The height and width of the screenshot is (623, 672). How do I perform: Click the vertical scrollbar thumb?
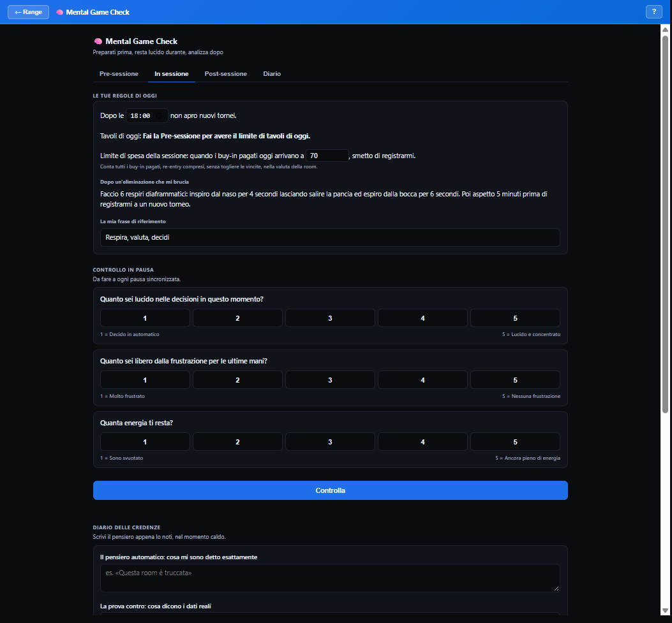pyautogui.click(x=665, y=224)
